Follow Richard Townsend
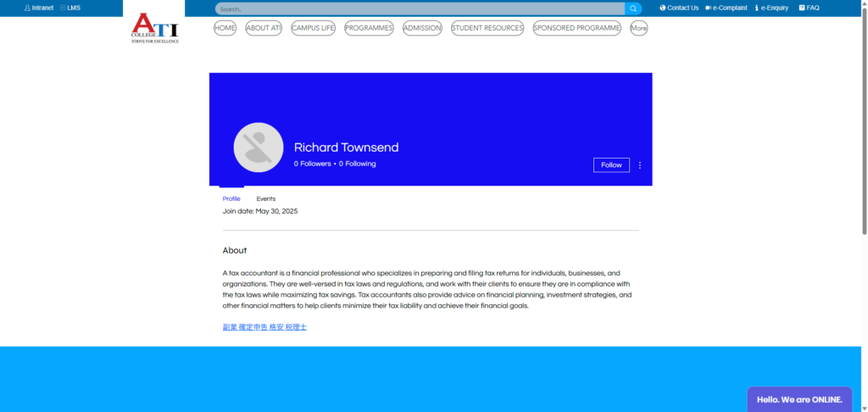Image resolution: width=868 pixels, height=412 pixels. point(611,165)
